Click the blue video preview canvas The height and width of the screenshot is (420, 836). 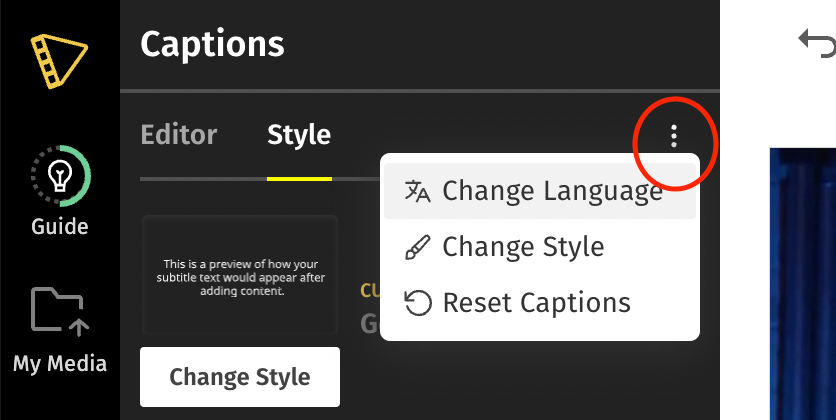coord(802,284)
